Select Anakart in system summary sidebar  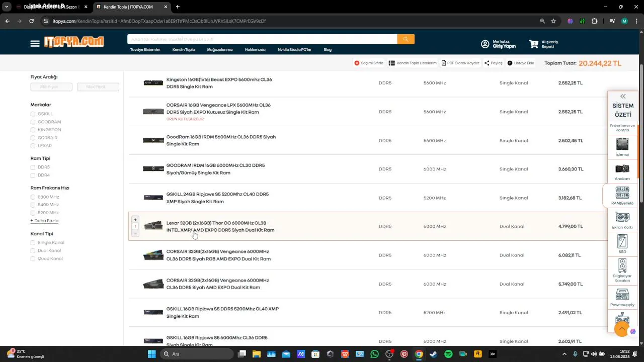click(622, 171)
